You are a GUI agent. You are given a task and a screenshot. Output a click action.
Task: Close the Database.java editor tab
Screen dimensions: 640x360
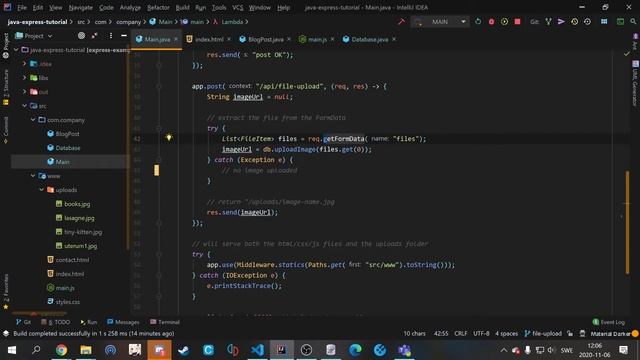tap(394, 39)
